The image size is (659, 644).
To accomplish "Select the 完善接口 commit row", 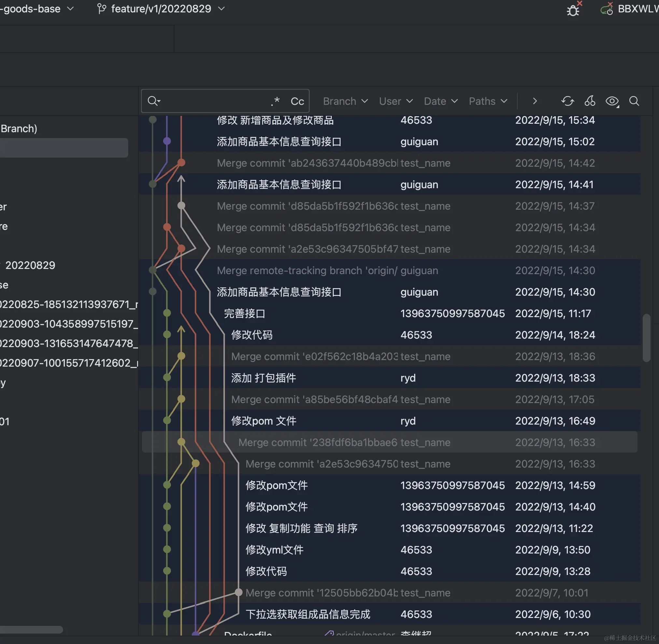I will coord(244,314).
